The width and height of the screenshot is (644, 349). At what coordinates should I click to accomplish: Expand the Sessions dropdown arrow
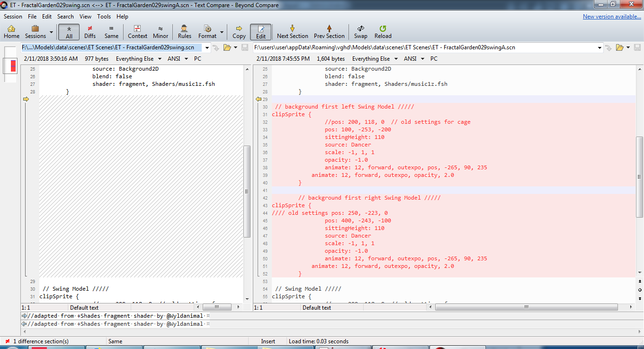(x=51, y=33)
